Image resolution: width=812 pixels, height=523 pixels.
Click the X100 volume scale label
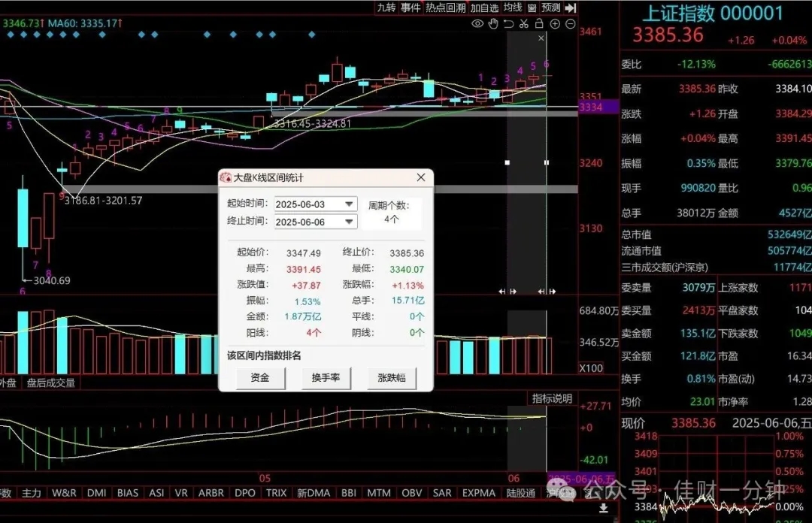coord(591,368)
